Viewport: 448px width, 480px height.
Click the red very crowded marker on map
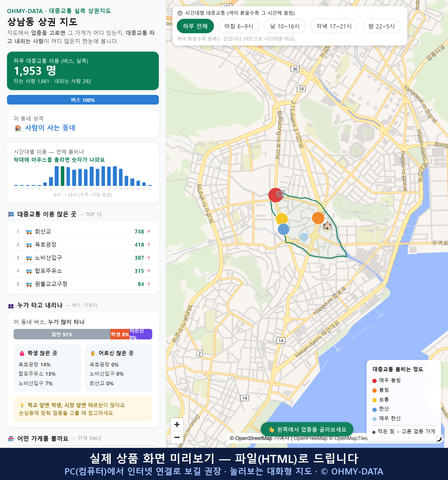click(276, 195)
